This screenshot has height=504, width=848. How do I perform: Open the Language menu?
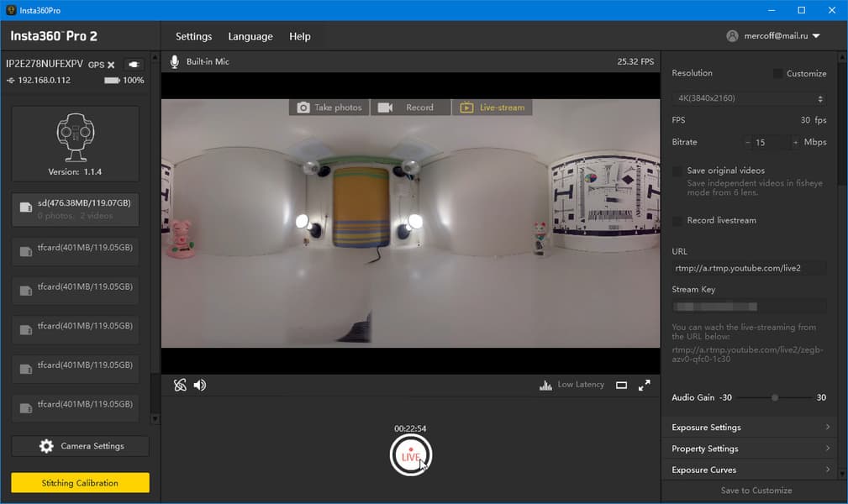[x=250, y=37]
